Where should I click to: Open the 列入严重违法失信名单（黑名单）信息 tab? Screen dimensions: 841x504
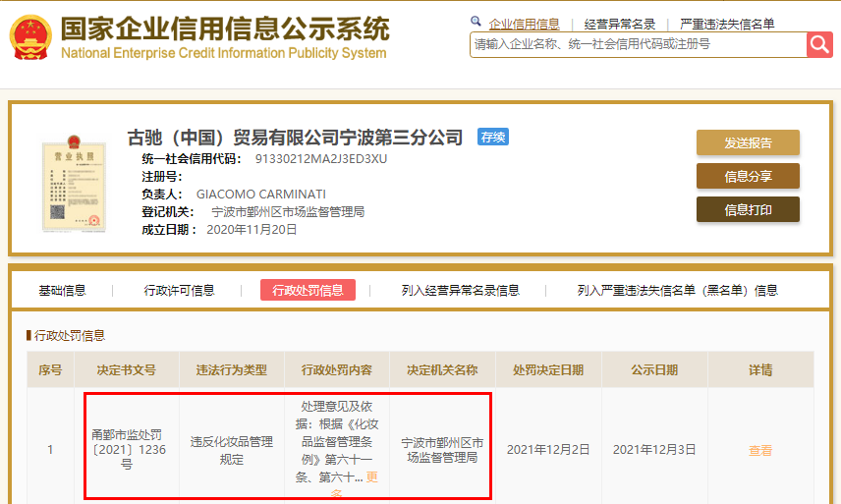point(677,290)
